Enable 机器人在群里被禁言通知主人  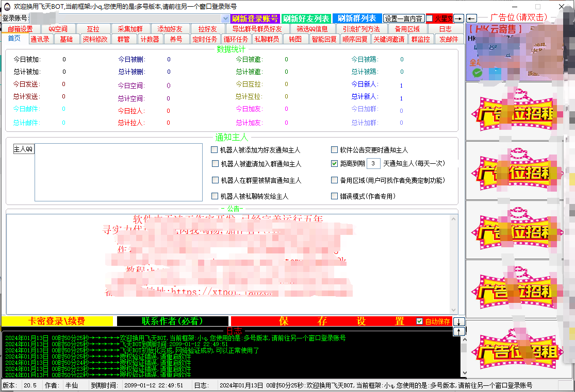[x=215, y=180]
